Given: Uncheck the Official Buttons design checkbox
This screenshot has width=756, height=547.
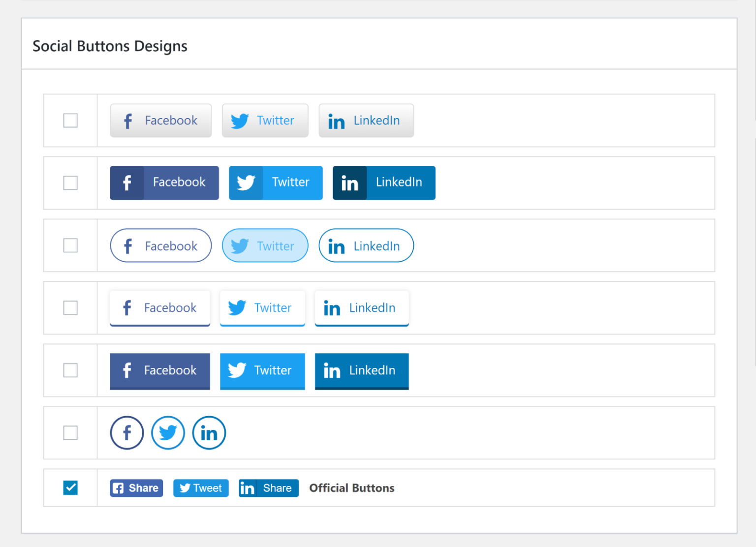Looking at the screenshot, I should (70, 487).
